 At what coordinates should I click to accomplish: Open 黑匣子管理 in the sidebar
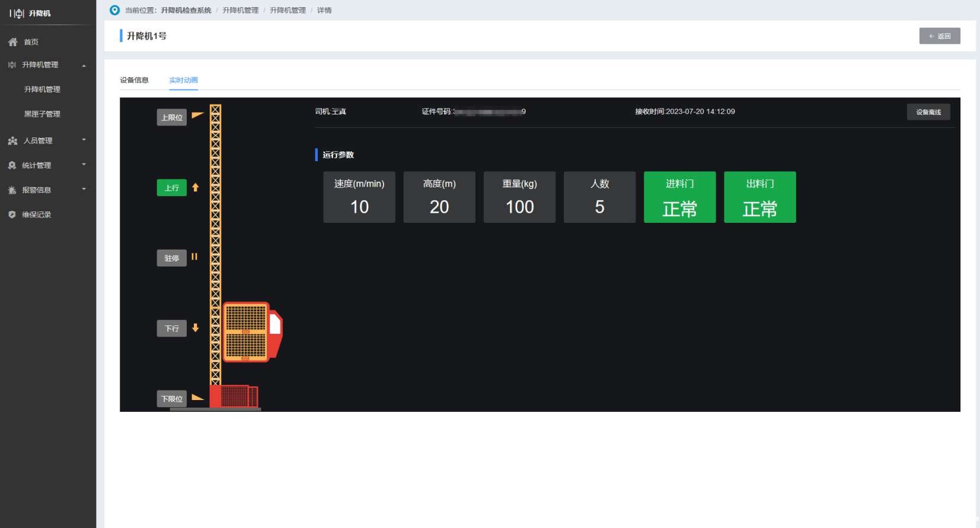pyautogui.click(x=42, y=114)
